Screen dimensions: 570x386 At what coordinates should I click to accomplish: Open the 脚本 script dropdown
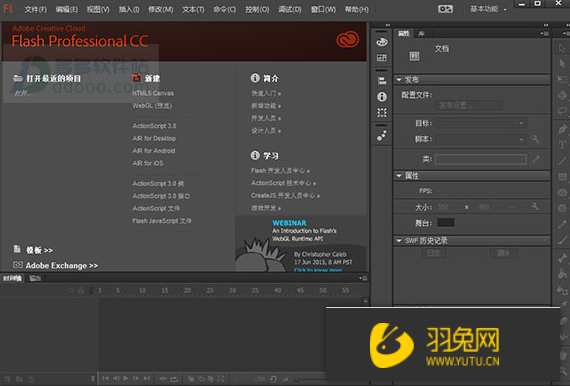[x=480, y=139]
